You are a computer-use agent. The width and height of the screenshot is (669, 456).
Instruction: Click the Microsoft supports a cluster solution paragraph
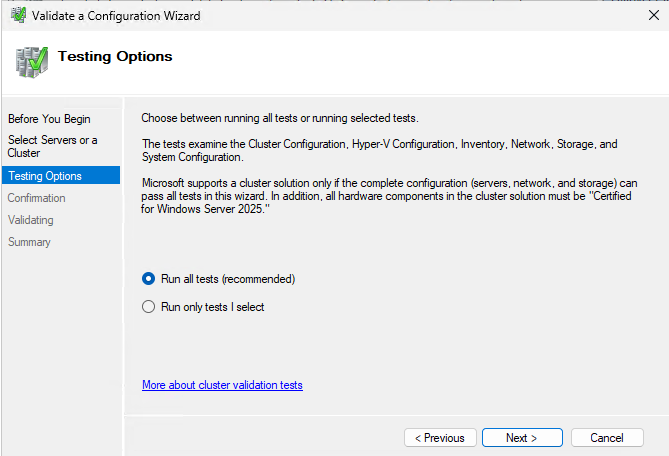[x=390, y=196]
